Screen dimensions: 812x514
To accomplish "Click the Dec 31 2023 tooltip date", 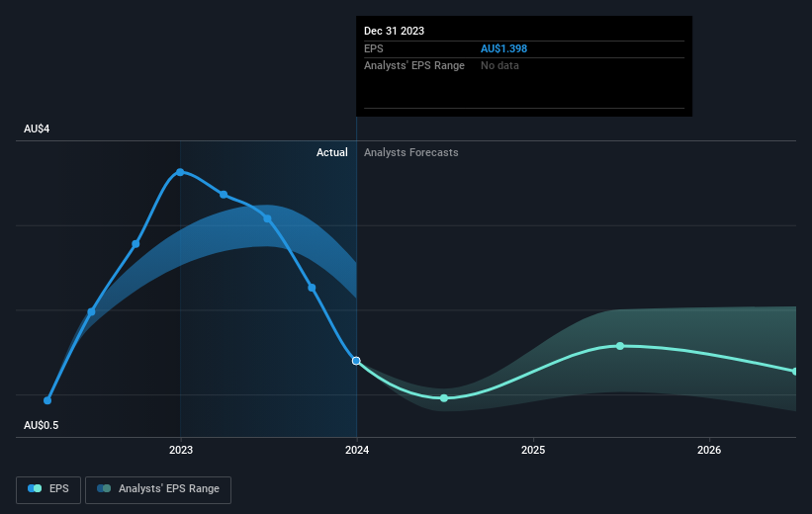I will click(x=394, y=31).
